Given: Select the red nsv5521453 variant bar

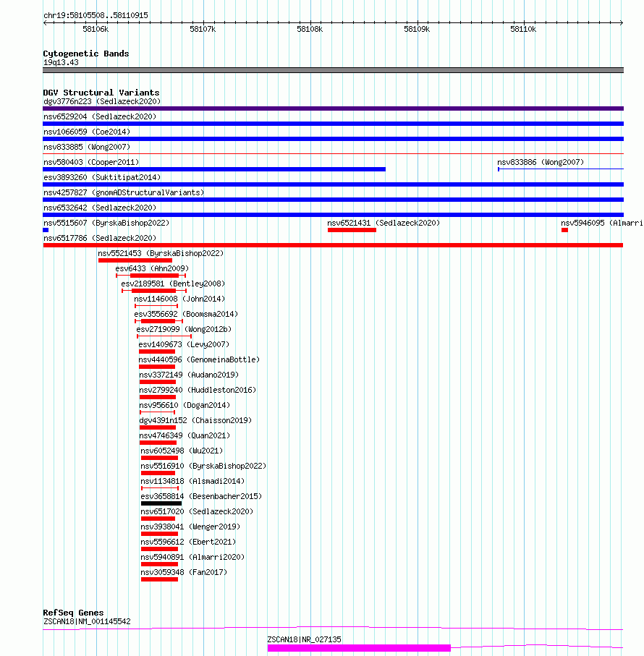Looking at the screenshot, I should (x=135, y=260).
